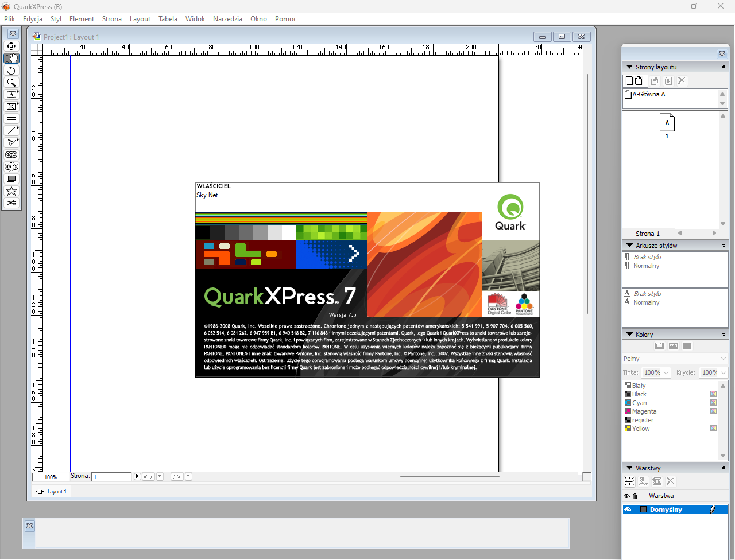Open the Narzędzia menu
The width and height of the screenshot is (735, 560).
227,19
